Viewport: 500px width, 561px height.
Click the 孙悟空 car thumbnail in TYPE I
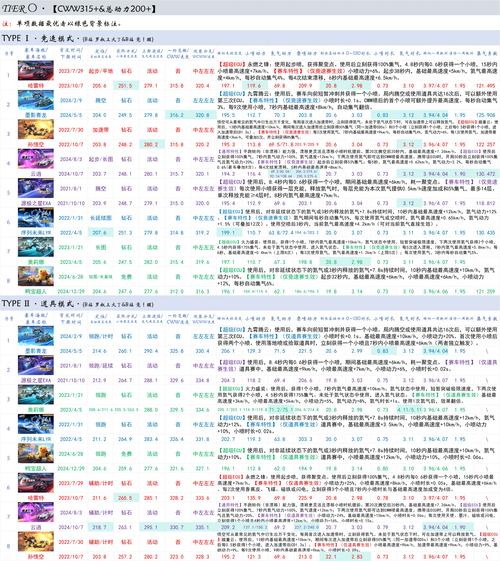[x=36, y=129]
